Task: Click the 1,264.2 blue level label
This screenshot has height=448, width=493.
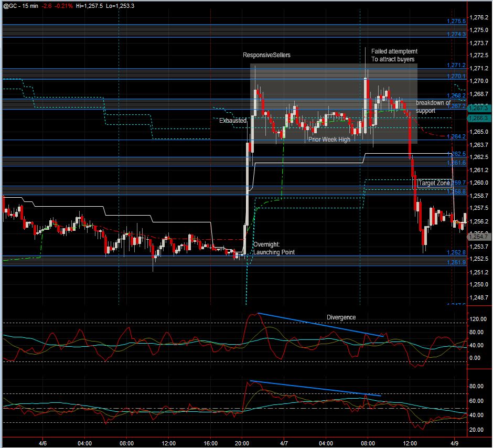Action: (x=456, y=136)
